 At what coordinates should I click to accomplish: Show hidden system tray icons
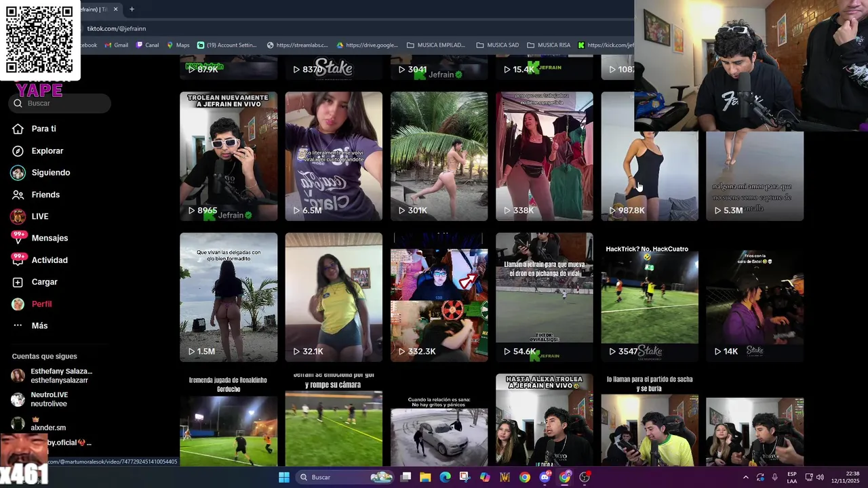745,477
